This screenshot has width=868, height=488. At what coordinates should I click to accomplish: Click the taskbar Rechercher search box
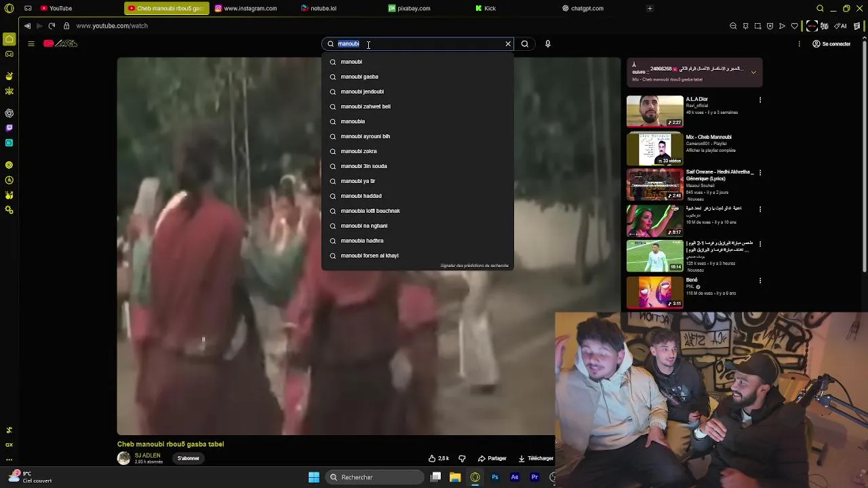pyautogui.click(x=375, y=477)
